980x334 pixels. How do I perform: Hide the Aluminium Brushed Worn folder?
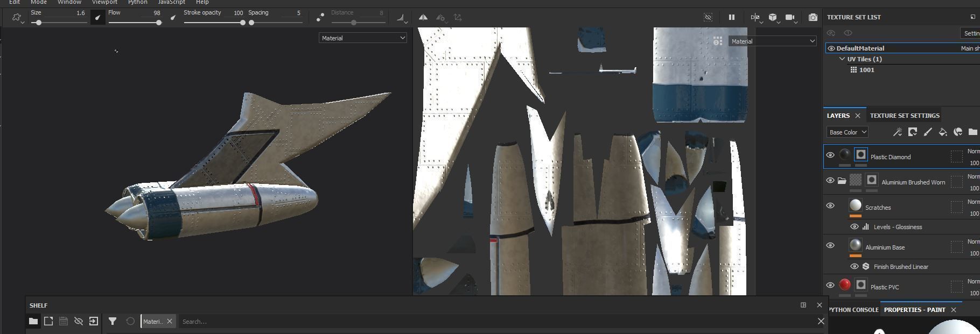coord(830,180)
